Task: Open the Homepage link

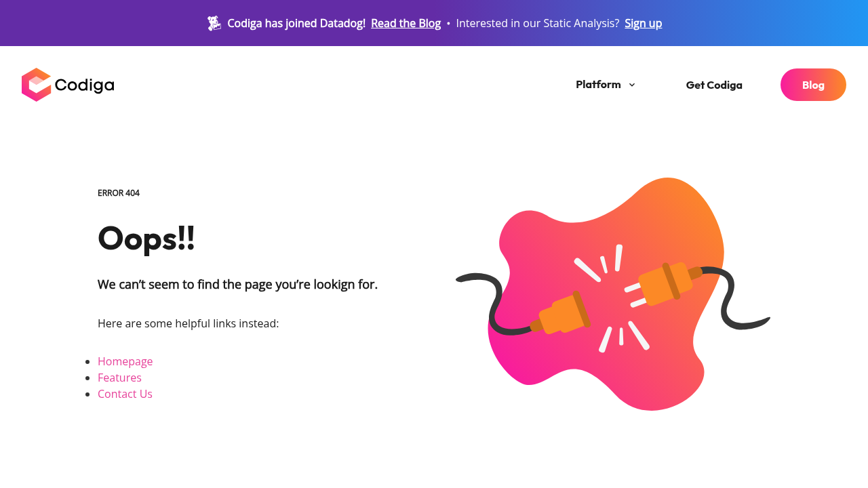Action: pyautogui.click(x=125, y=361)
